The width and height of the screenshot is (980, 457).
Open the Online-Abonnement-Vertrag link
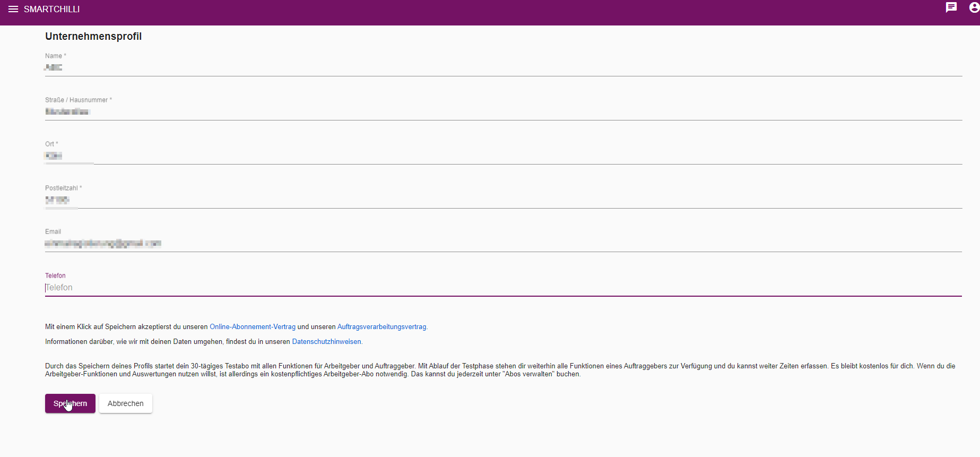[x=253, y=327]
